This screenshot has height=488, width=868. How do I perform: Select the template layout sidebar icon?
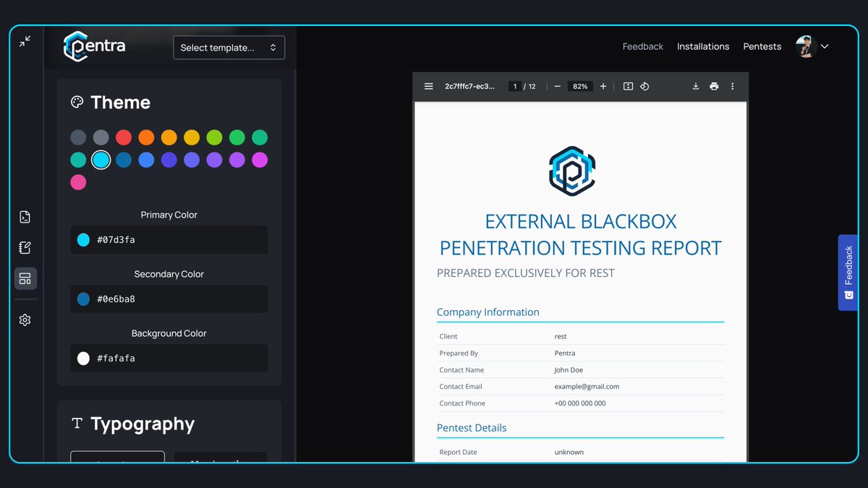tap(25, 278)
